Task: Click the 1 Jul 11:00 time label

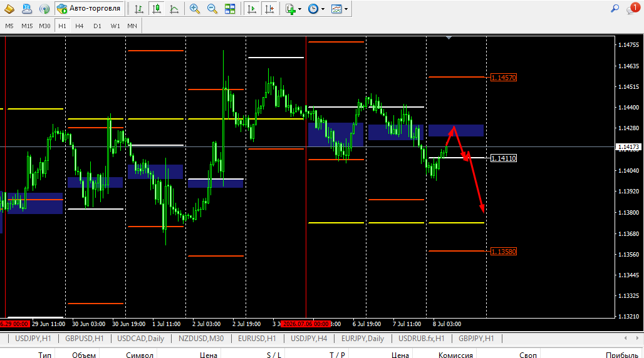Action: click(167, 324)
